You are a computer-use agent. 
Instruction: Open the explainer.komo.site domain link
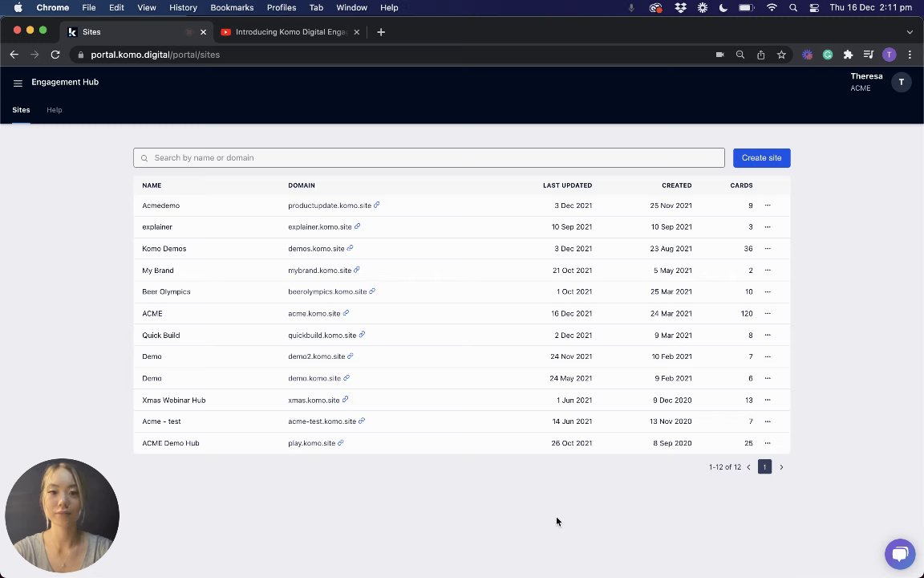click(x=319, y=227)
